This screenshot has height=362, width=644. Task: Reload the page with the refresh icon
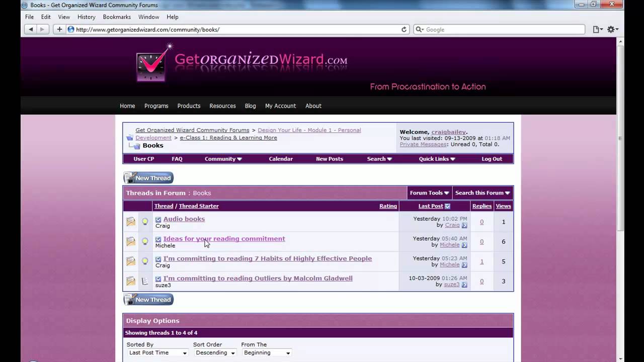pos(404,30)
